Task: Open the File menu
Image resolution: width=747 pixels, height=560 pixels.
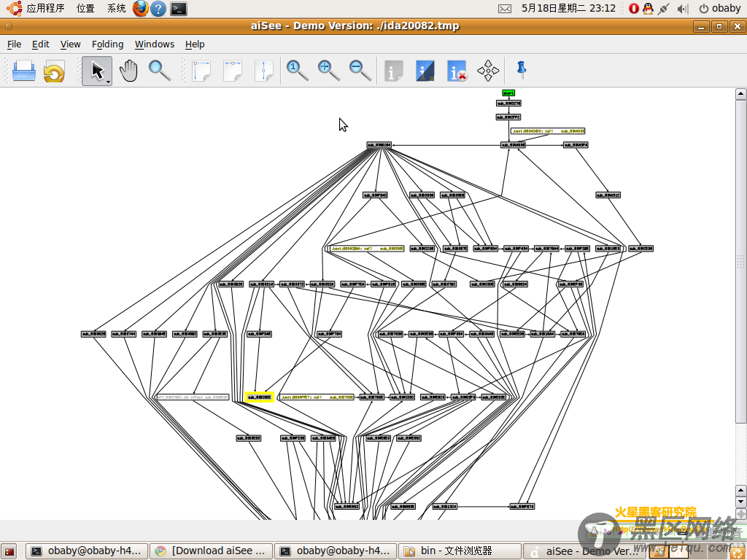Action: (x=15, y=44)
